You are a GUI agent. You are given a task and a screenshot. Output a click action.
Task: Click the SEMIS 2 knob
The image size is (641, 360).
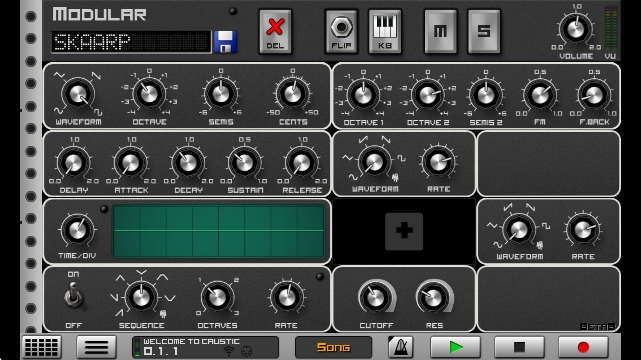click(x=486, y=95)
